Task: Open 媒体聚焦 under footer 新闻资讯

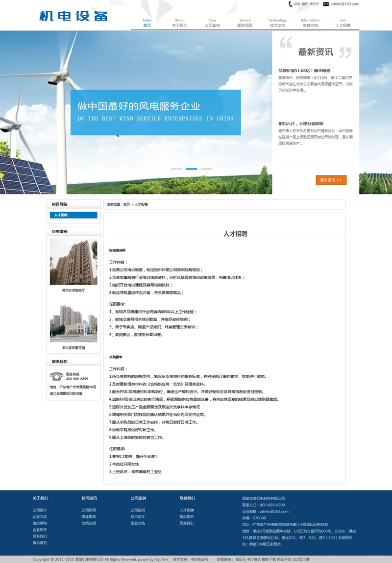Action: coord(89,516)
